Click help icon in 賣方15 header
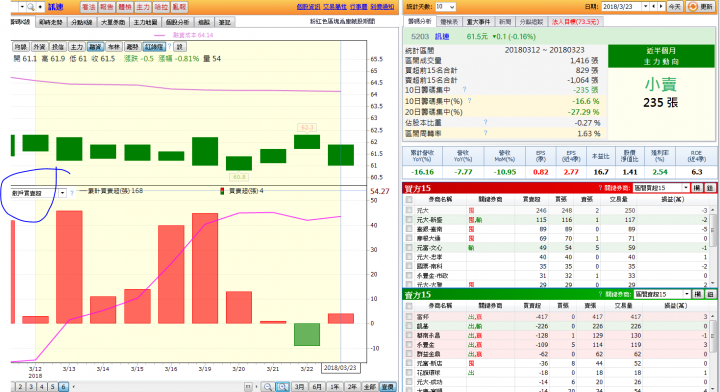This screenshot has height=392, width=720. point(600,294)
